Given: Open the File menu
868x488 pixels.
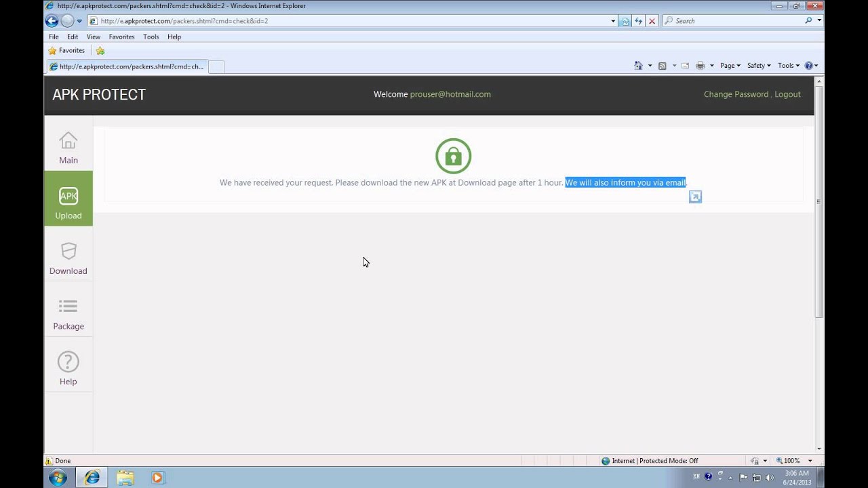Looking at the screenshot, I should pyautogui.click(x=54, y=37).
